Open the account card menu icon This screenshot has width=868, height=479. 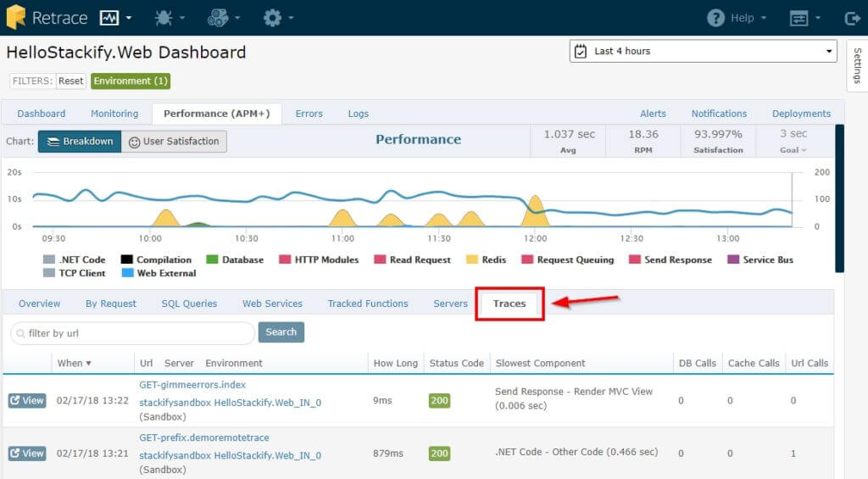point(798,19)
